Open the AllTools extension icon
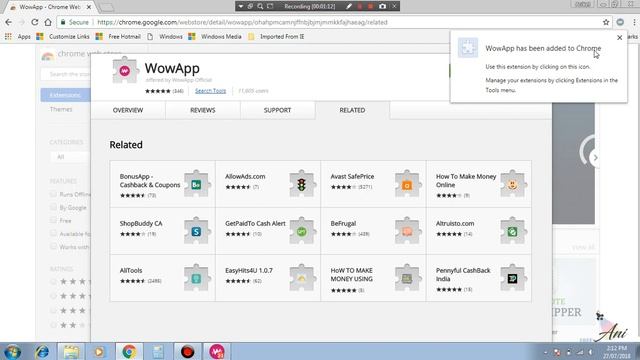This screenshot has width=640, height=360. tap(197, 278)
